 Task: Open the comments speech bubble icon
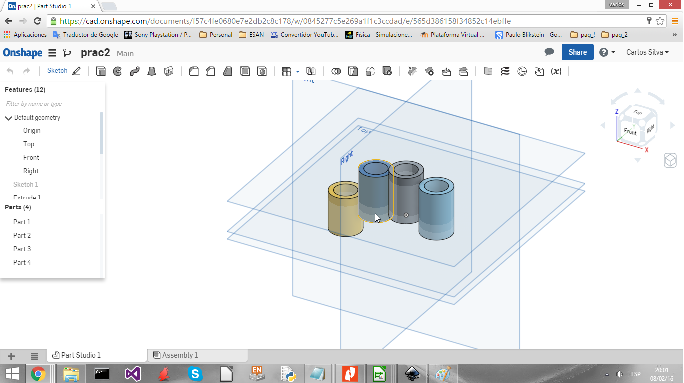pos(549,52)
